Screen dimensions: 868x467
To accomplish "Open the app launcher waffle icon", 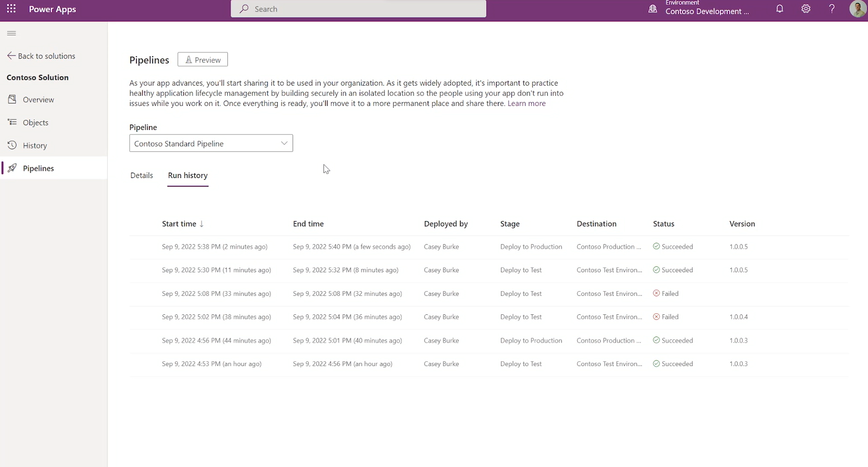I will pos(11,9).
